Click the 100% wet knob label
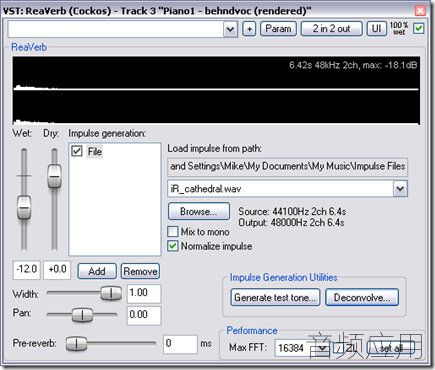 coord(399,29)
